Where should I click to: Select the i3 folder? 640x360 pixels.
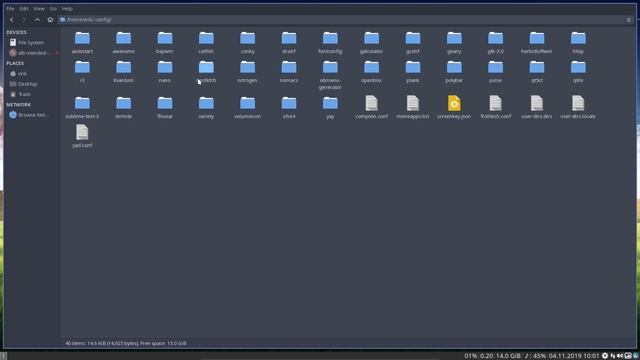tap(82, 71)
